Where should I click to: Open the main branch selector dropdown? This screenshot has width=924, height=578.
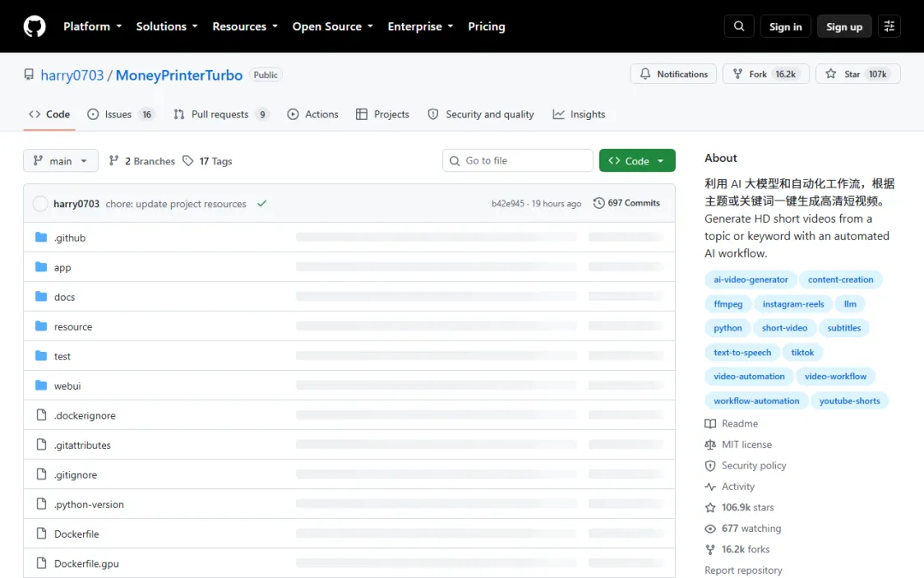click(x=61, y=161)
